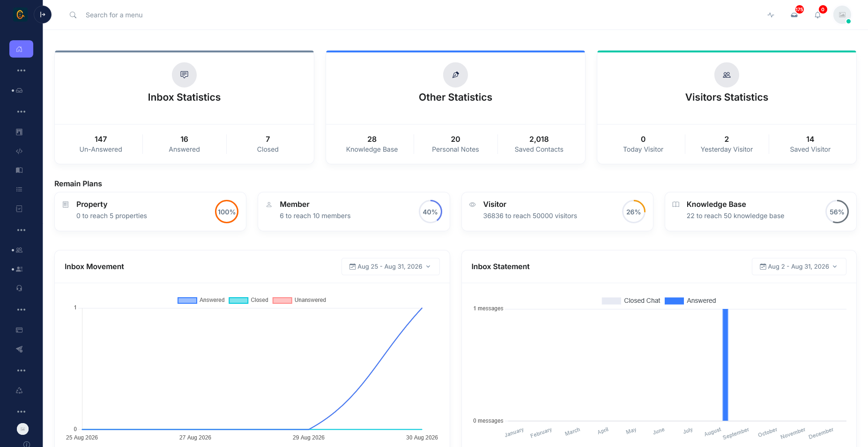Open the notifications bell
Image resolution: width=868 pixels, height=447 pixels.
pyautogui.click(x=818, y=15)
